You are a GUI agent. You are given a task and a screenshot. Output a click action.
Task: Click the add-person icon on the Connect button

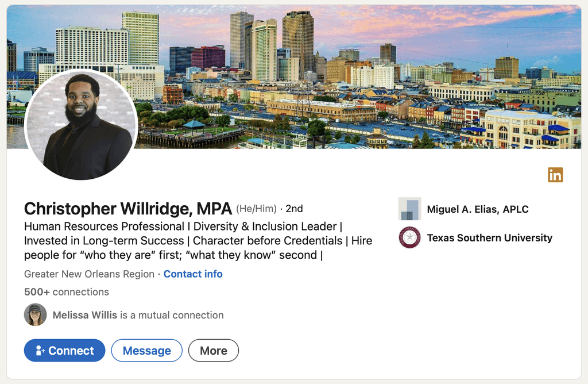pos(40,351)
